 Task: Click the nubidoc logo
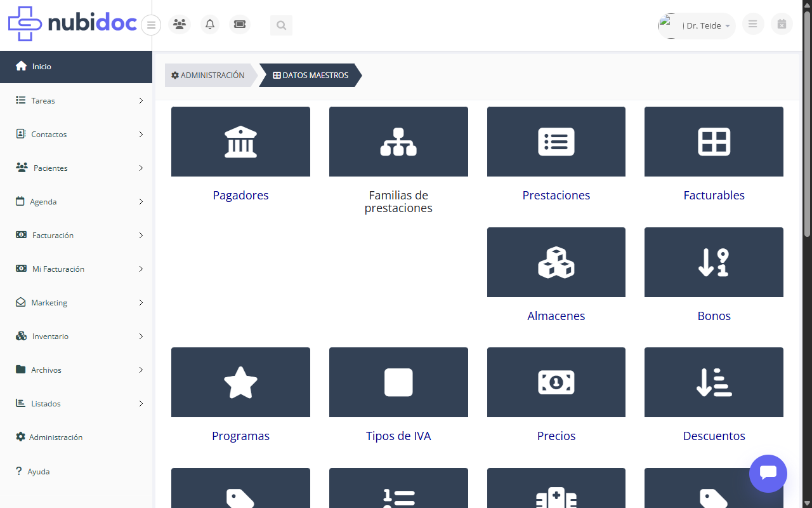click(x=72, y=24)
